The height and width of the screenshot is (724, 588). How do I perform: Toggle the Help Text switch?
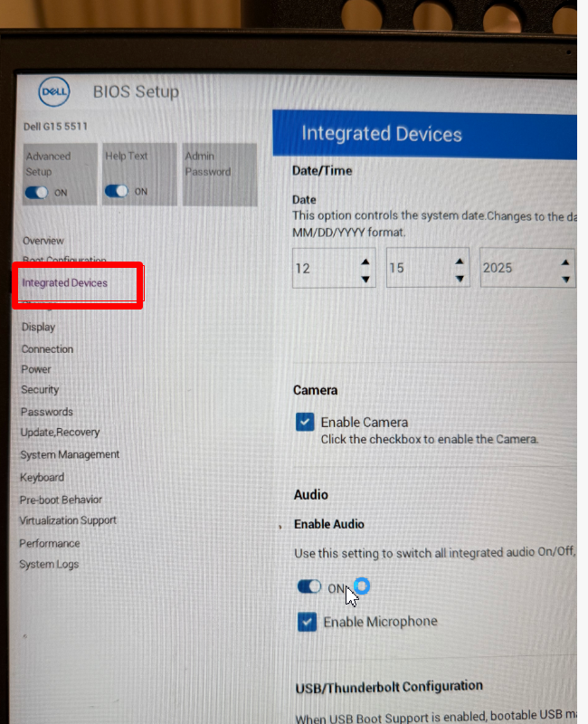tap(117, 191)
